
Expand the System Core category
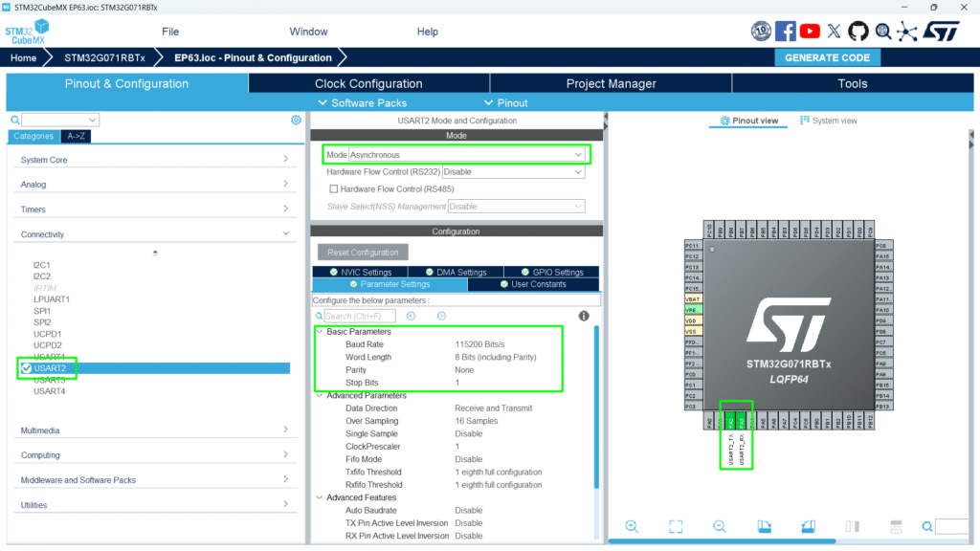click(x=153, y=160)
